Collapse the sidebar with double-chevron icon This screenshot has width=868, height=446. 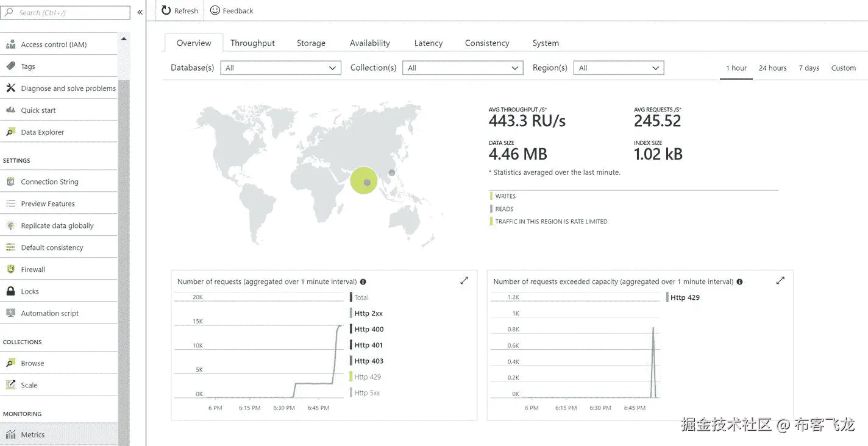pos(140,12)
